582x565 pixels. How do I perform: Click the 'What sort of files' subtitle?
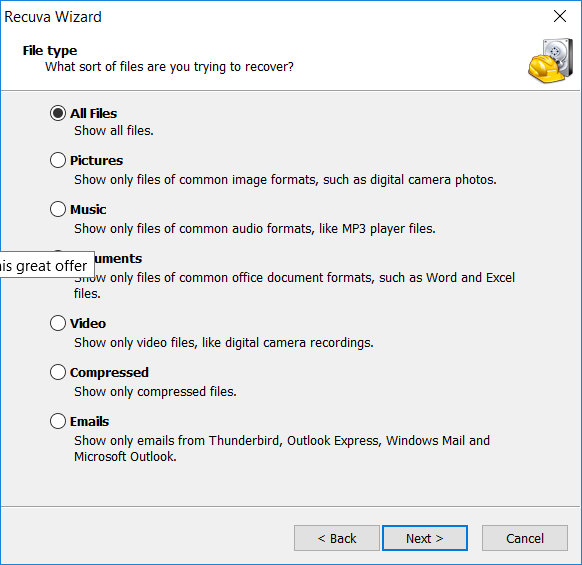[x=169, y=67]
